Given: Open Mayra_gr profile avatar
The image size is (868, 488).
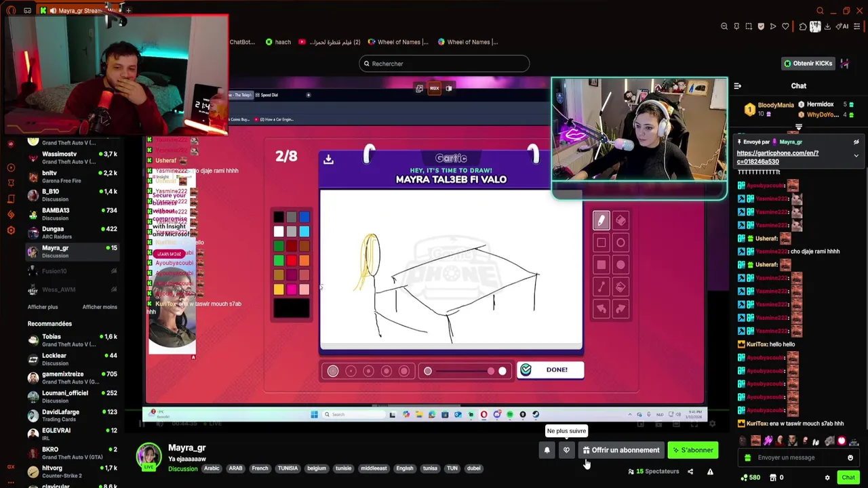Looking at the screenshot, I should pyautogui.click(x=149, y=455).
